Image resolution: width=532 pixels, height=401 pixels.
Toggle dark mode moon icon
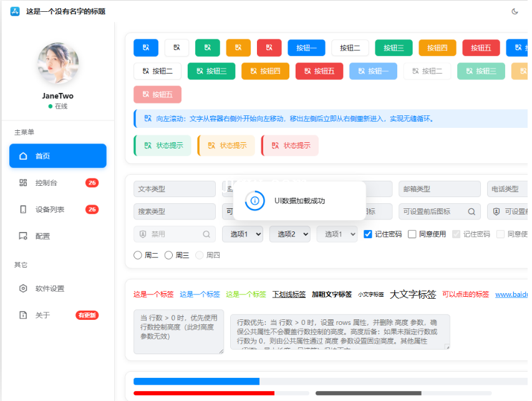pos(515,11)
